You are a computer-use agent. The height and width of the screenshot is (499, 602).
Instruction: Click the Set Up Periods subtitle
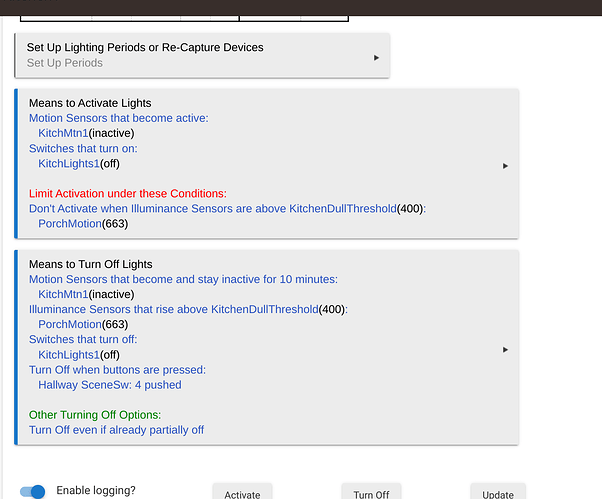pyautogui.click(x=64, y=63)
